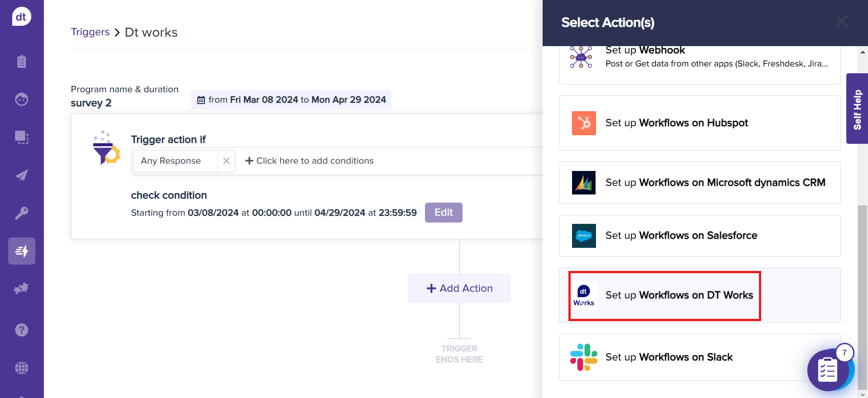868x398 pixels.
Task: Open the Self Help side tab
Action: tap(857, 109)
